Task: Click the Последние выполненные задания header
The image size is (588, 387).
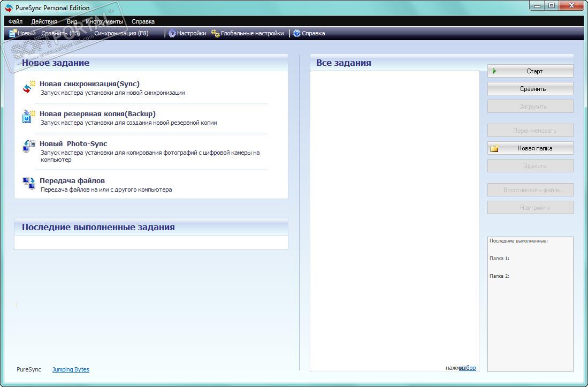Action: tap(151, 227)
